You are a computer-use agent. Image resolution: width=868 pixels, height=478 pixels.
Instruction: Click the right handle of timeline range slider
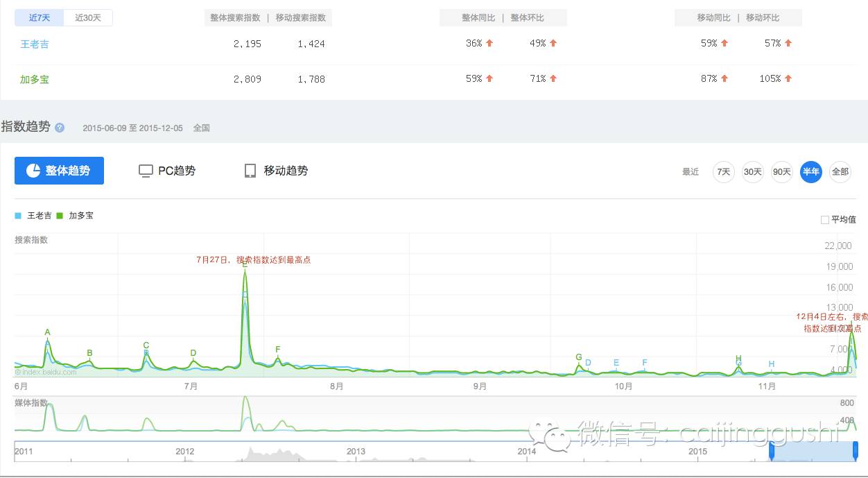855,452
